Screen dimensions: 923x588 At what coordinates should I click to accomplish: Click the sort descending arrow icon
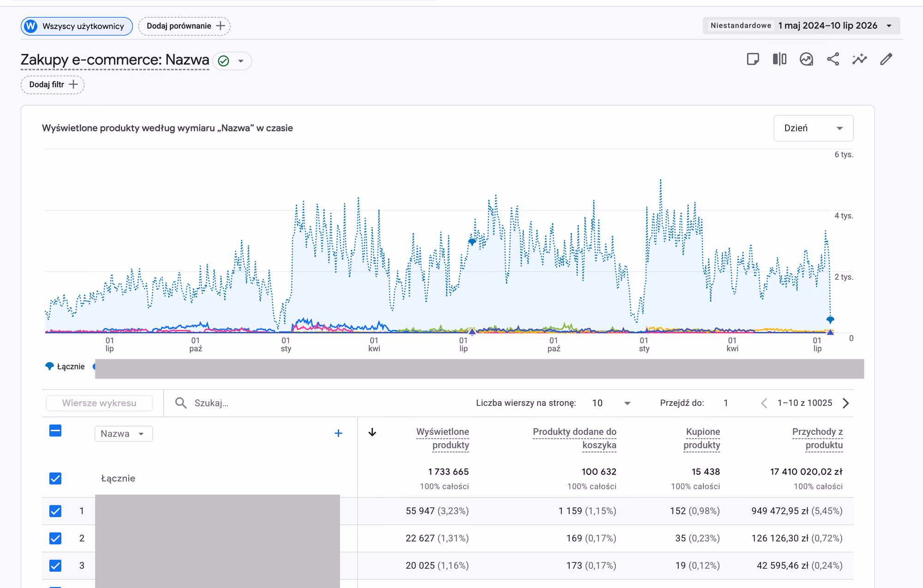click(372, 432)
